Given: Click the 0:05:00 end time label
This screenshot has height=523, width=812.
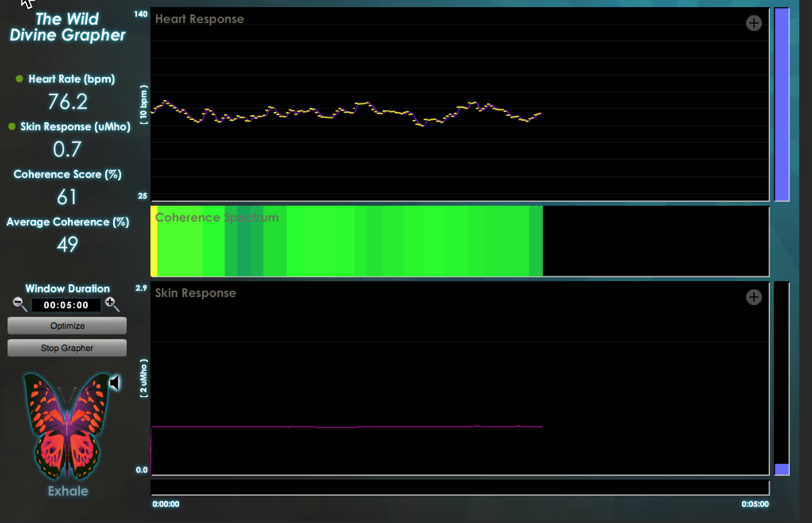Looking at the screenshot, I should coord(755,504).
